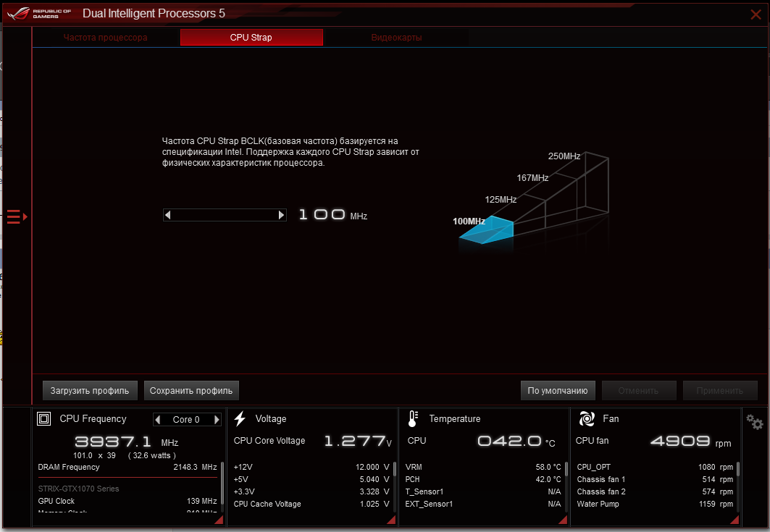Click the 167MHz label in diagram
This screenshot has width=770, height=532.
click(x=532, y=177)
